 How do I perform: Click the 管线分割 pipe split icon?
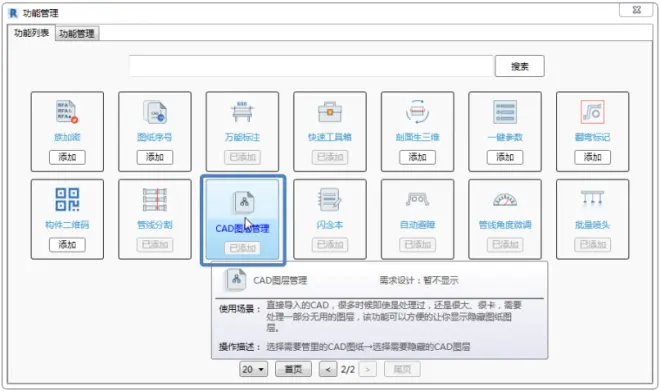point(155,199)
